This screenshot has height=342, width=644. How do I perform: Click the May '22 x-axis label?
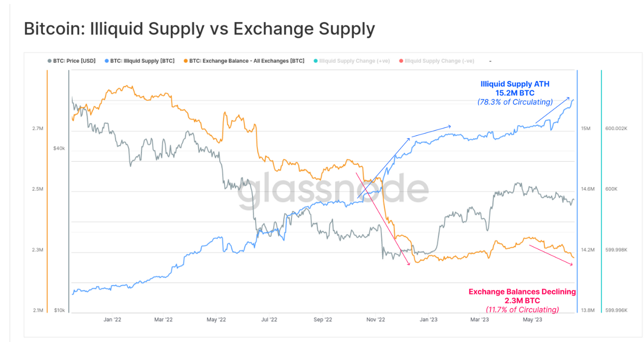216,320
